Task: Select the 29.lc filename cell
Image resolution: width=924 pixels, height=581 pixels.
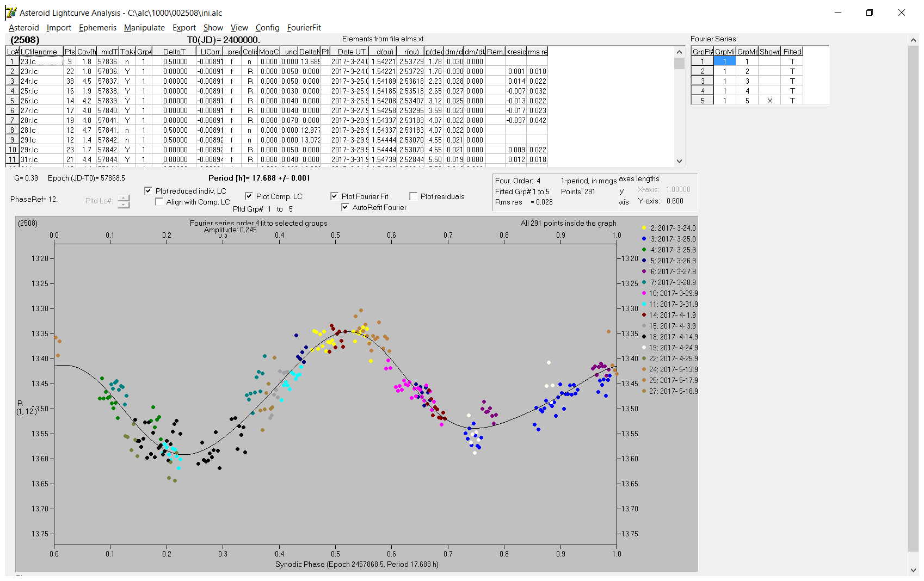Action: 41,140
